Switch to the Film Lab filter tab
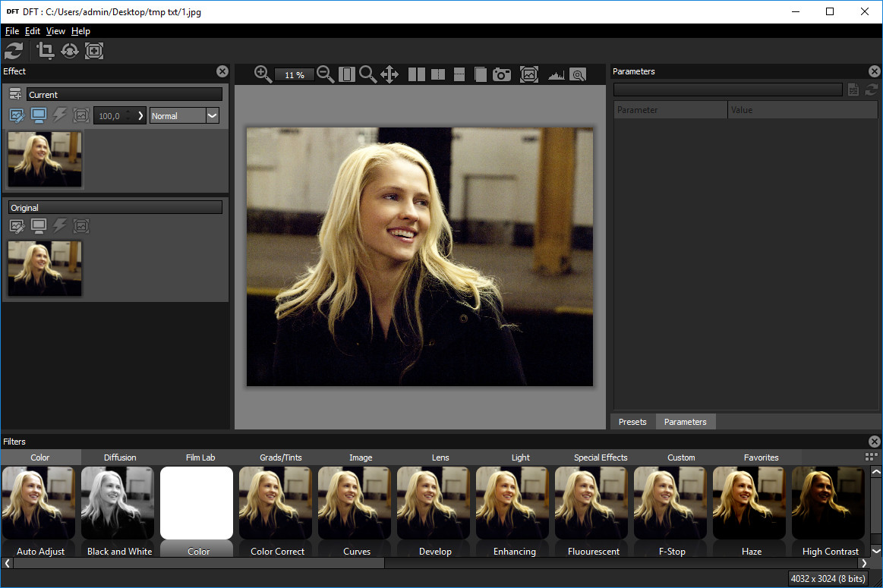The width and height of the screenshot is (883, 588). tap(200, 458)
